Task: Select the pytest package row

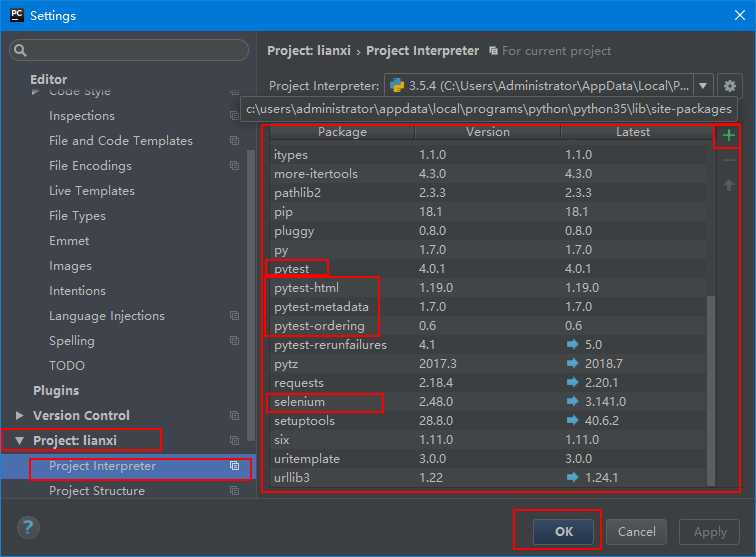Action: [488, 269]
